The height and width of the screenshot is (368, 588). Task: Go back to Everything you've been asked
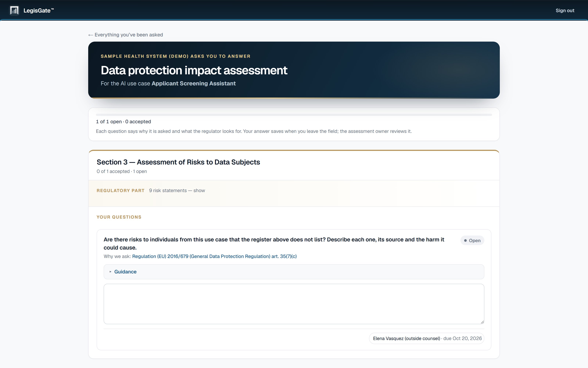coord(126,35)
